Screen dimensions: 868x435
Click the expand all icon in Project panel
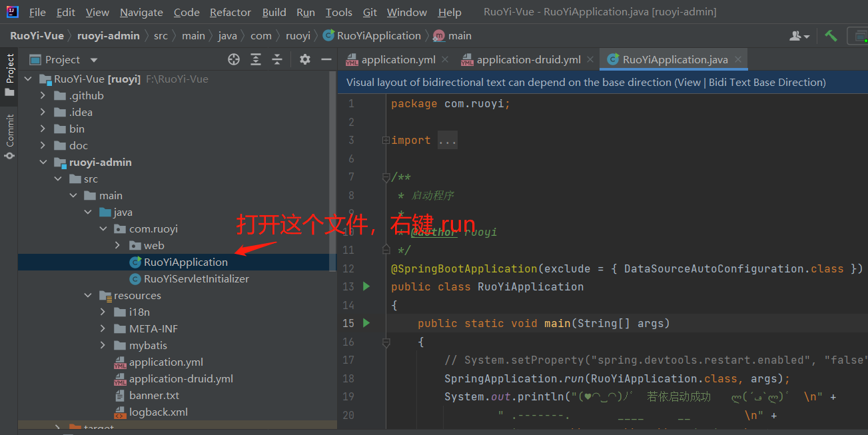pos(256,59)
